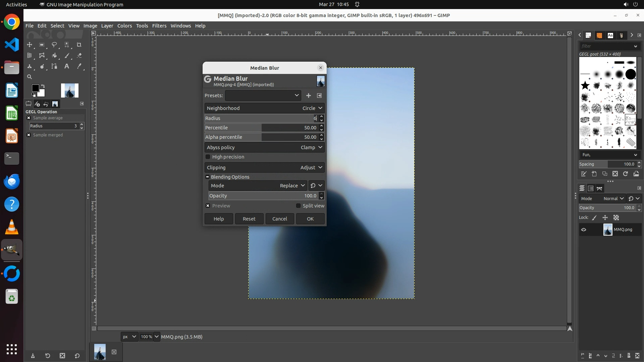Refresh brushes in brushes panel
The image size is (644, 362).
626,174
